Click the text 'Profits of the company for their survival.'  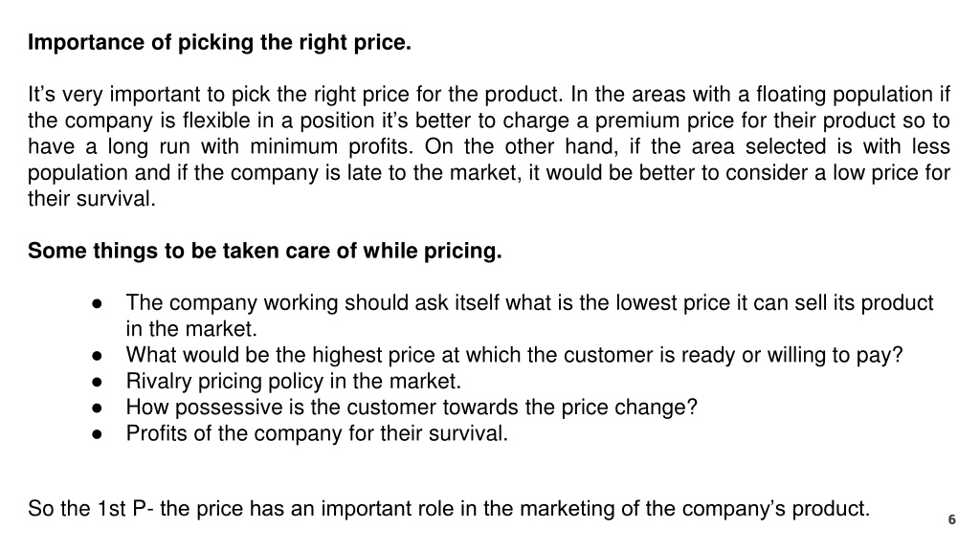pyautogui.click(x=317, y=433)
